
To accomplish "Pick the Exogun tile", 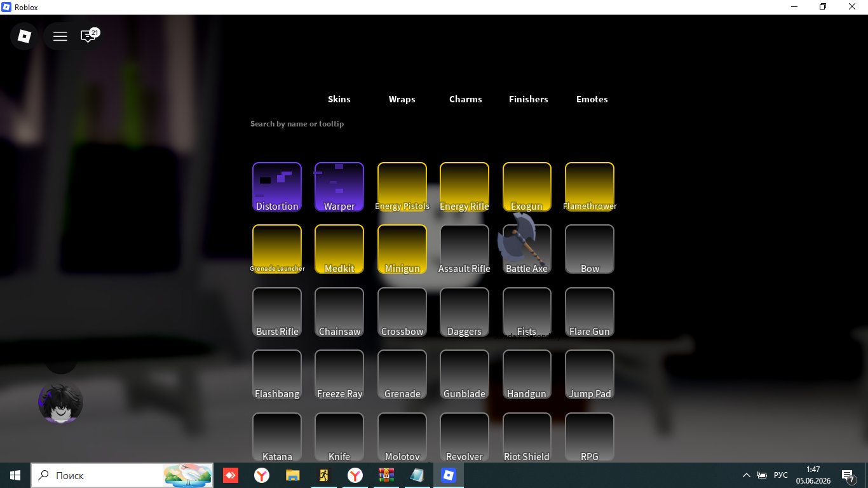I will pyautogui.click(x=527, y=187).
